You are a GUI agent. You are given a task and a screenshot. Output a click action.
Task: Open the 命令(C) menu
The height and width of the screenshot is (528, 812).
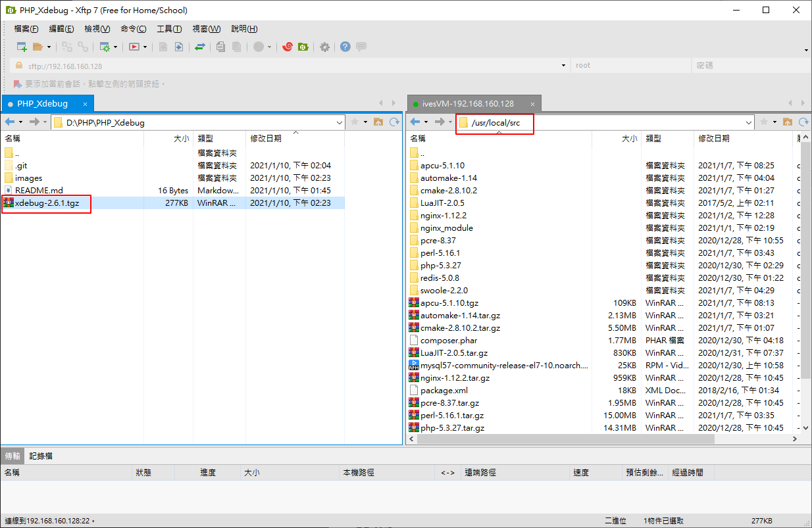click(134, 29)
